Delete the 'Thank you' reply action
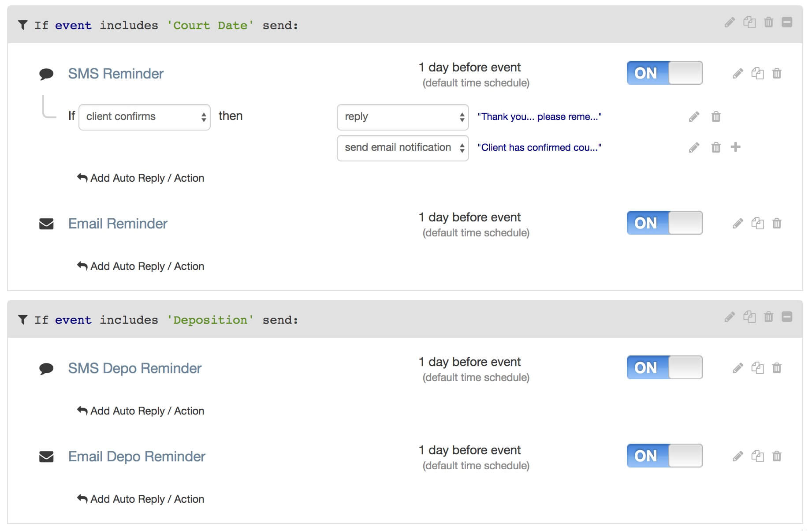Image resolution: width=812 pixels, height=531 pixels. [x=716, y=116]
